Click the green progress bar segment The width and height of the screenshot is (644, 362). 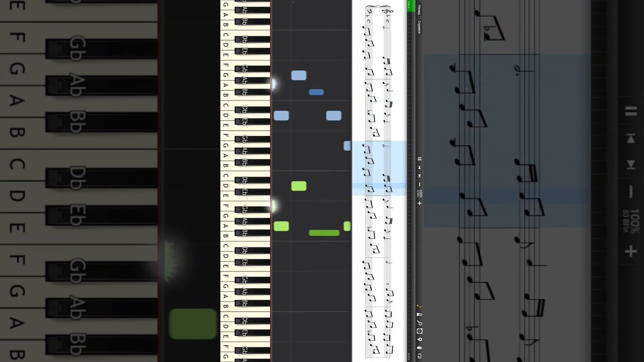point(411,7)
